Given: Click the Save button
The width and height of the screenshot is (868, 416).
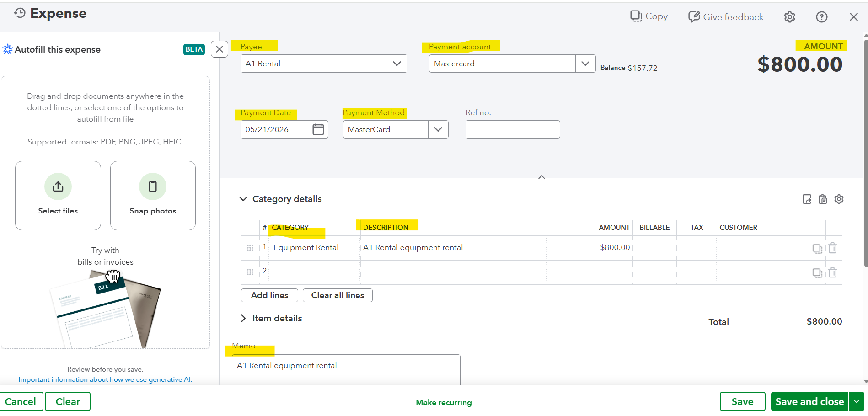Looking at the screenshot, I should [x=742, y=401].
